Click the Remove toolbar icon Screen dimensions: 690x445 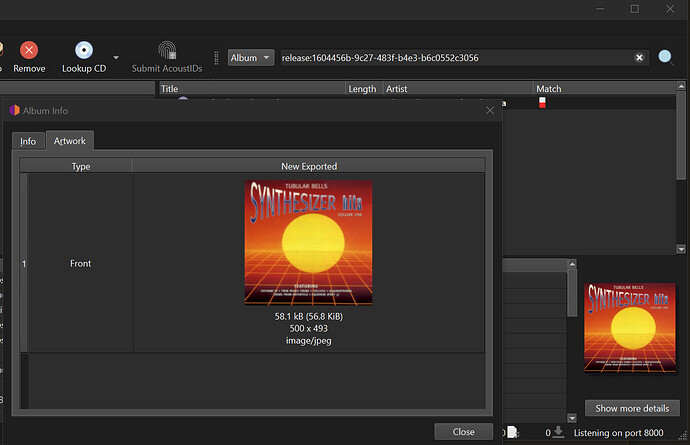point(29,50)
